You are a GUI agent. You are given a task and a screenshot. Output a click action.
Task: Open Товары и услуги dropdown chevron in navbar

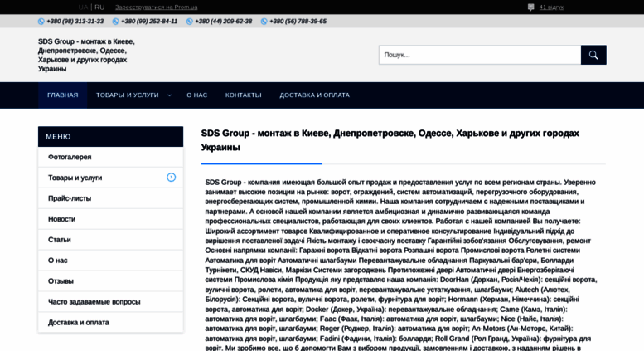coord(170,95)
